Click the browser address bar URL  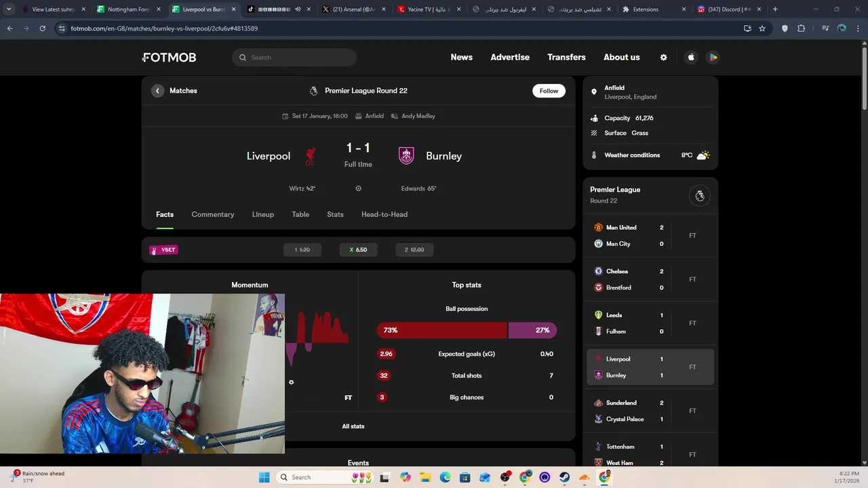click(x=164, y=28)
